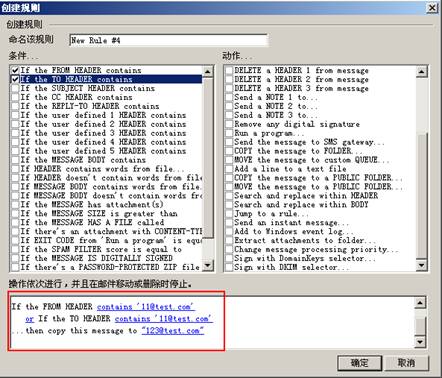
Task: Check 'Sign with DKIM selector...' action
Action: (229, 267)
